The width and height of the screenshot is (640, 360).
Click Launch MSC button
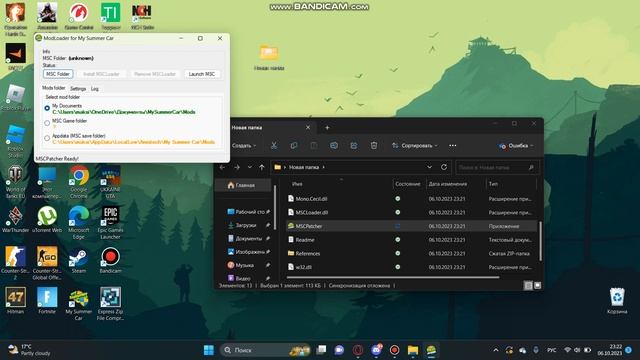point(202,74)
